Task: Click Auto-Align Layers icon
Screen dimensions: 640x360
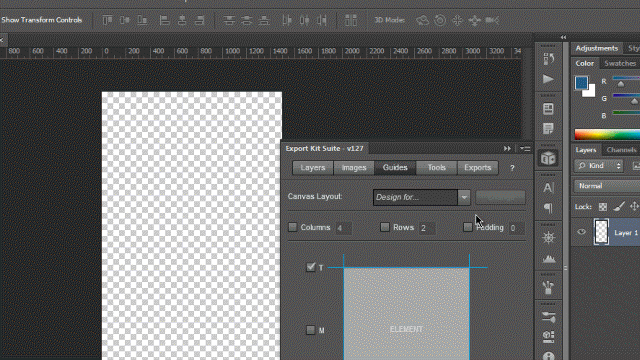Action: [x=351, y=20]
